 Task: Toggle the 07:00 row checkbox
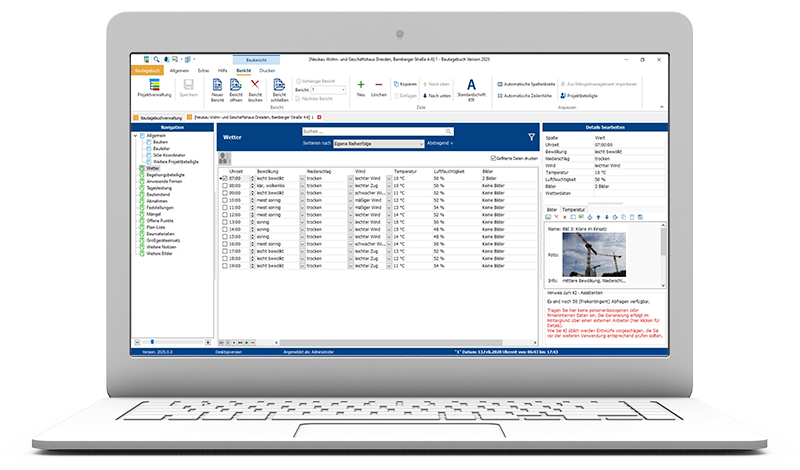coord(225,178)
